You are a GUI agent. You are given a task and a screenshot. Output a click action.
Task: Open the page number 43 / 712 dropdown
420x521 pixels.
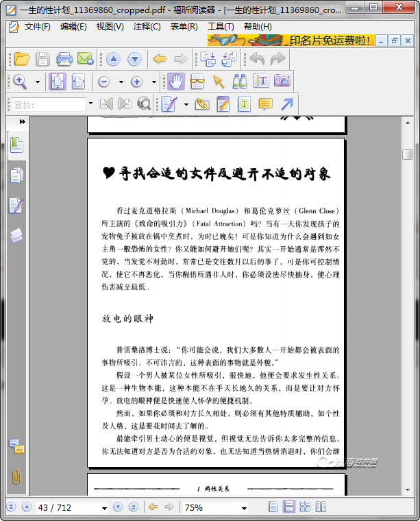(104, 508)
